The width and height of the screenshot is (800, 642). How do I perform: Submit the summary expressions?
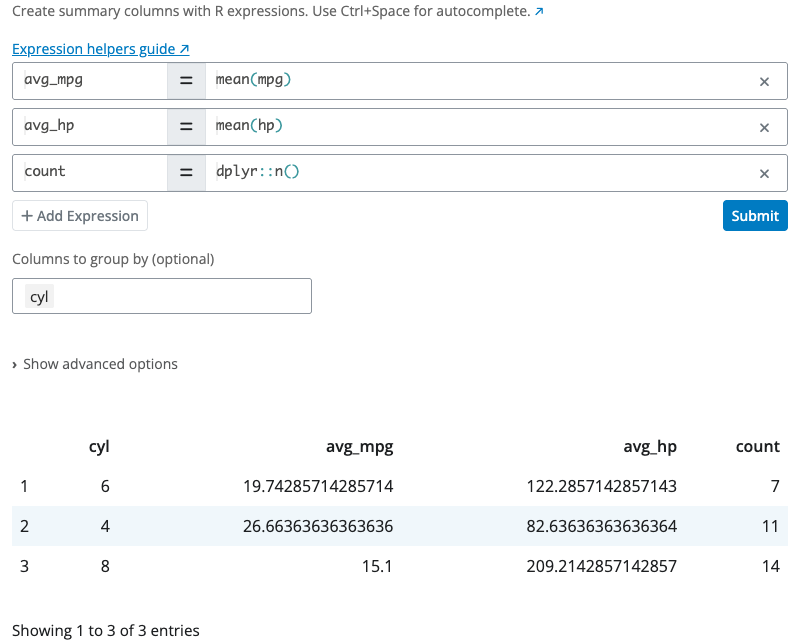click(x=754, y=215)
